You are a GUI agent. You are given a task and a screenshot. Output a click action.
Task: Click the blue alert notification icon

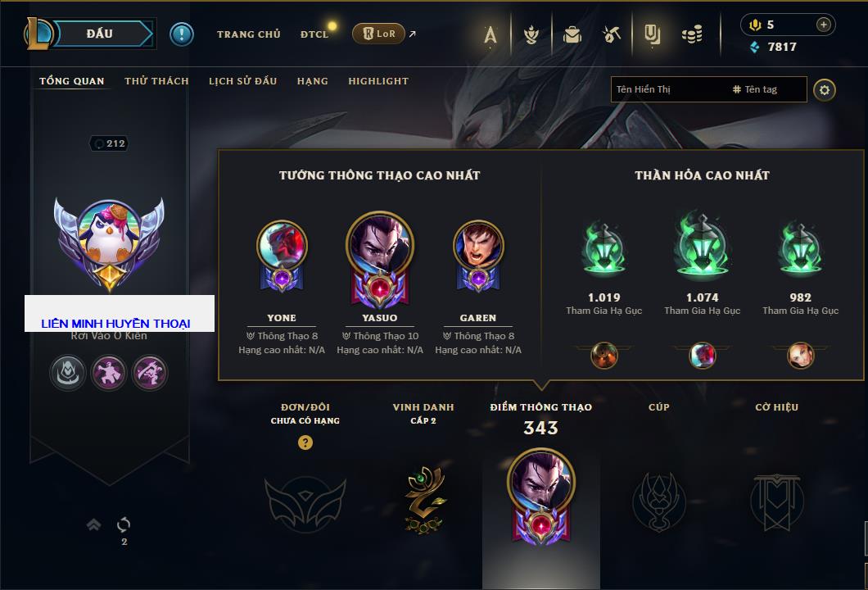click(x=182, y=34)
